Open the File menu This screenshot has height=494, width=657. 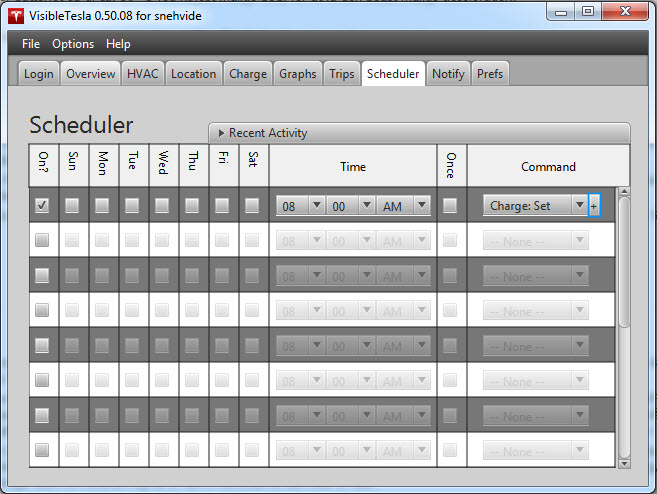point(31,44)
